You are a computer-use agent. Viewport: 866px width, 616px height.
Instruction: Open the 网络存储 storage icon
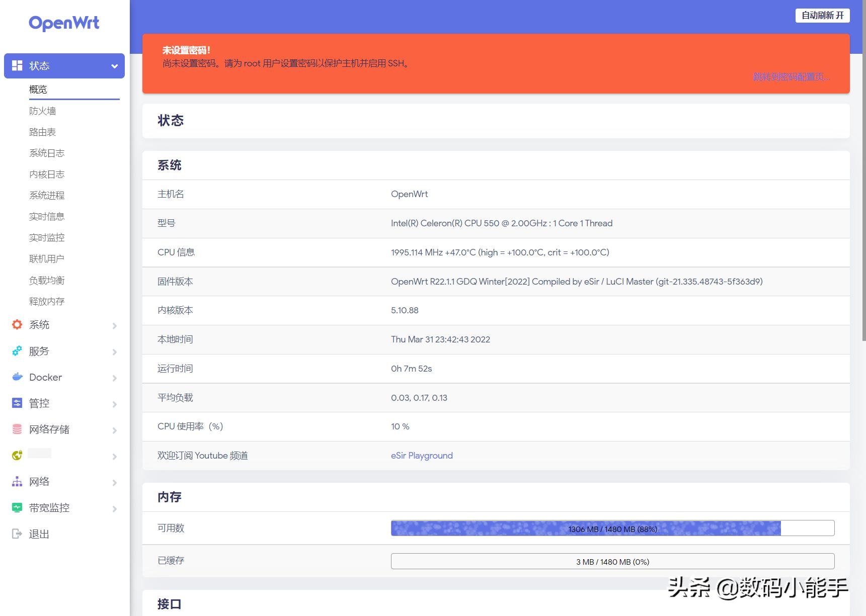[17, 429]
